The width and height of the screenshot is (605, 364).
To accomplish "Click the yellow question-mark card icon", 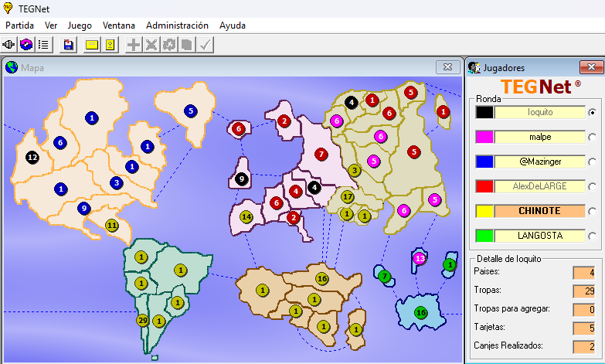I will tap(110, 45).
